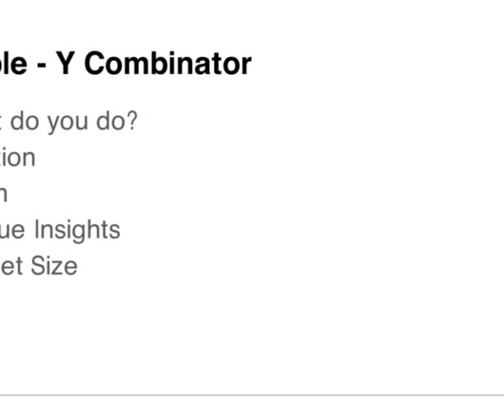
Task: Jump to the 'do you do?' section
Action: [x=68, y=122]
